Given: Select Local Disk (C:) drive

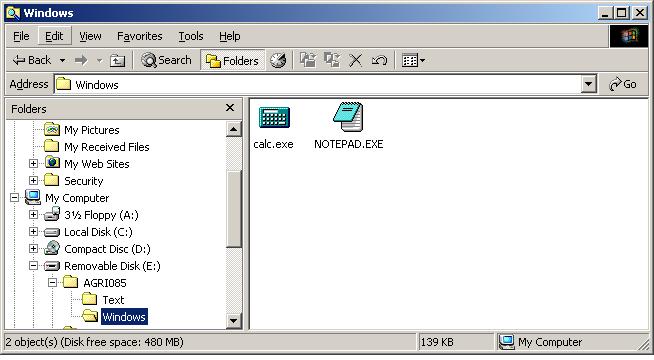Looking at the screenshot, I should click(98, 232).
